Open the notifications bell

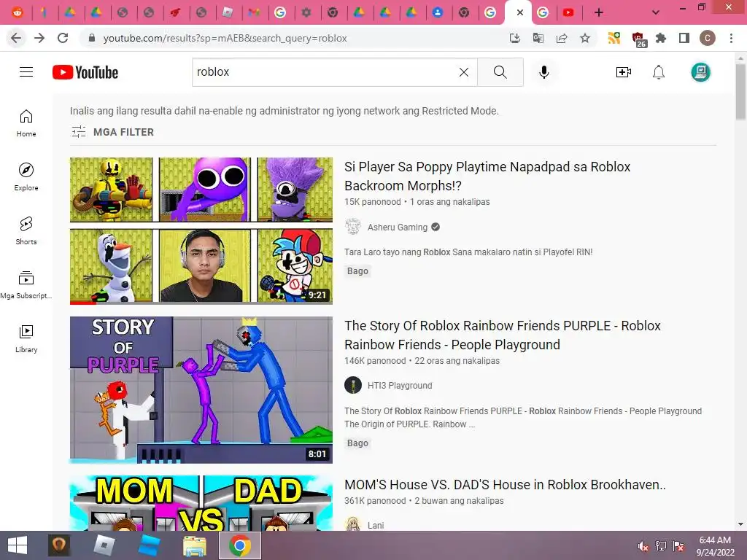pyautogui.click(x=659, y=72)
